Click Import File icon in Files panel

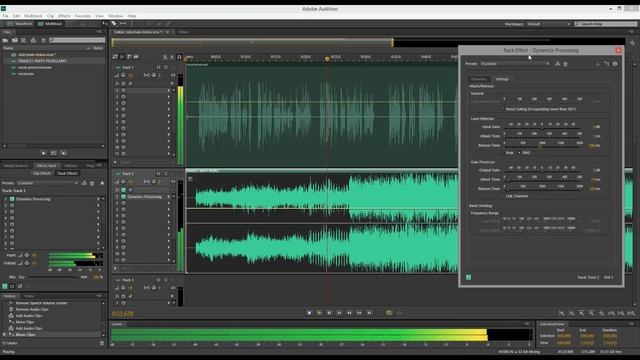[15, 40]
